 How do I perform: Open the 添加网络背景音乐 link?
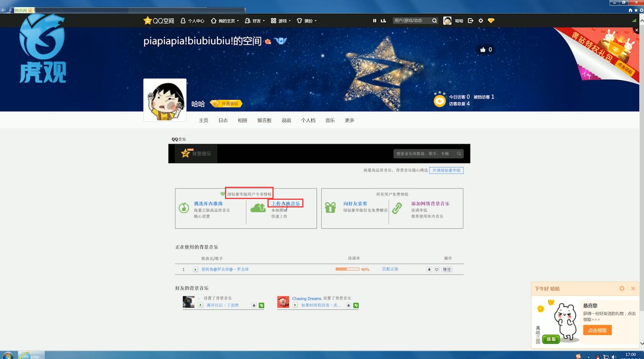click(x=430, y=204)
